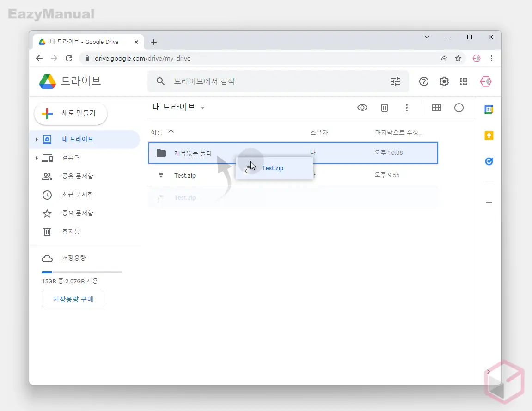Open the more options three-dot menu
Image resolution: width=532 pixels, height=411 pixels.
(407, 107)
